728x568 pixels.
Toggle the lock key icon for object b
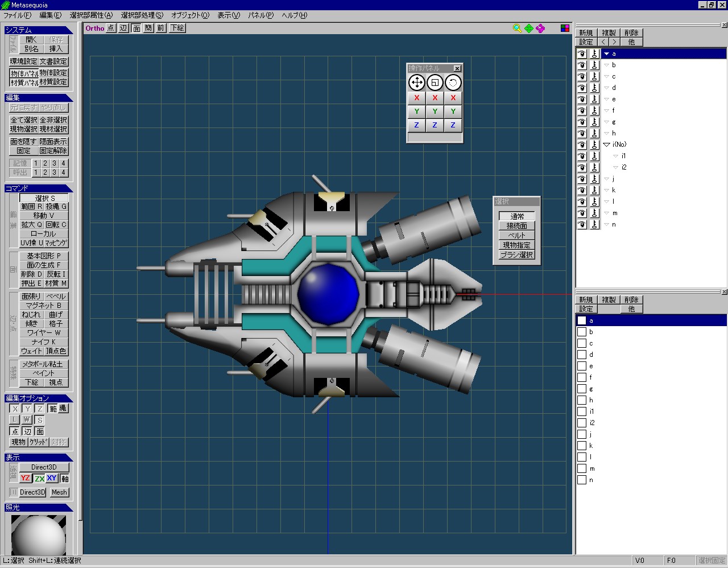coord(594,65)
